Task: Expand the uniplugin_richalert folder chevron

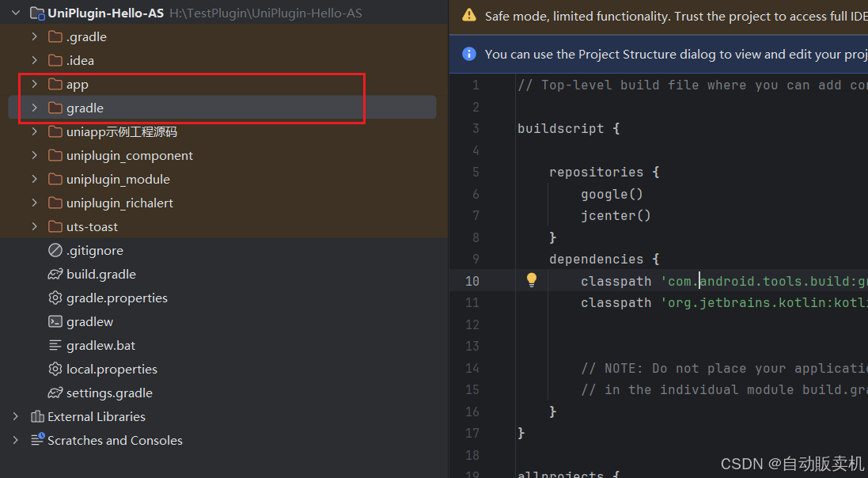Action: click(x=34, y=203)
